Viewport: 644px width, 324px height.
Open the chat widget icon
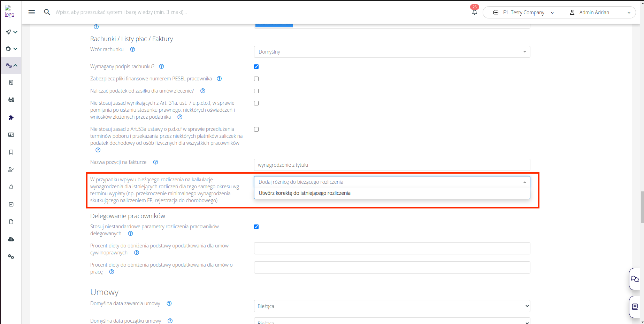pyautogui.click(x=635, y=279)
